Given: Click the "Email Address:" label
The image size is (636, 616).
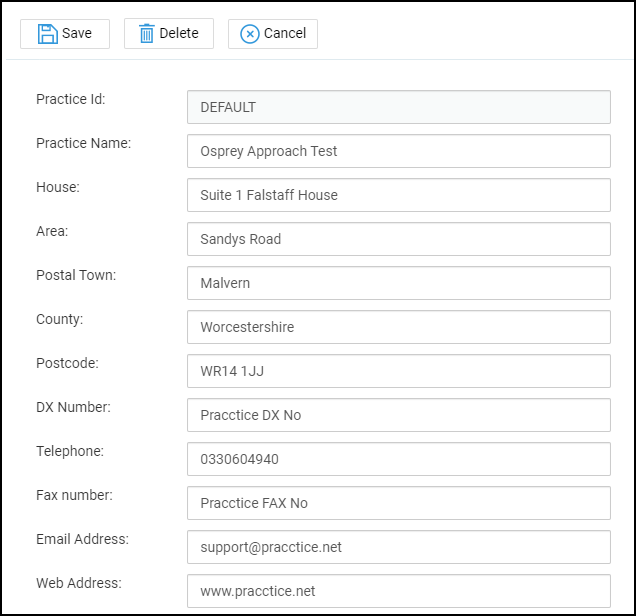Looking at the screenshot, I should pyautogui.click(x=82, y=539).
